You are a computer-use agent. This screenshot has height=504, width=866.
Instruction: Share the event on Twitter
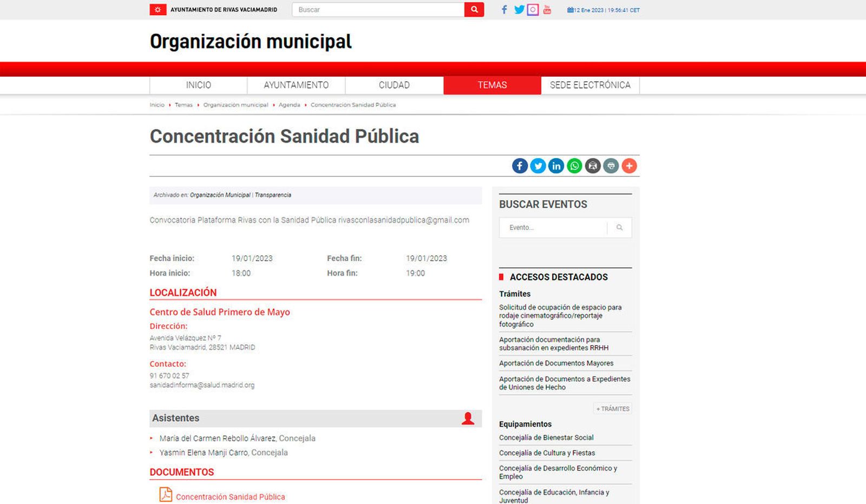click(538, 166)
